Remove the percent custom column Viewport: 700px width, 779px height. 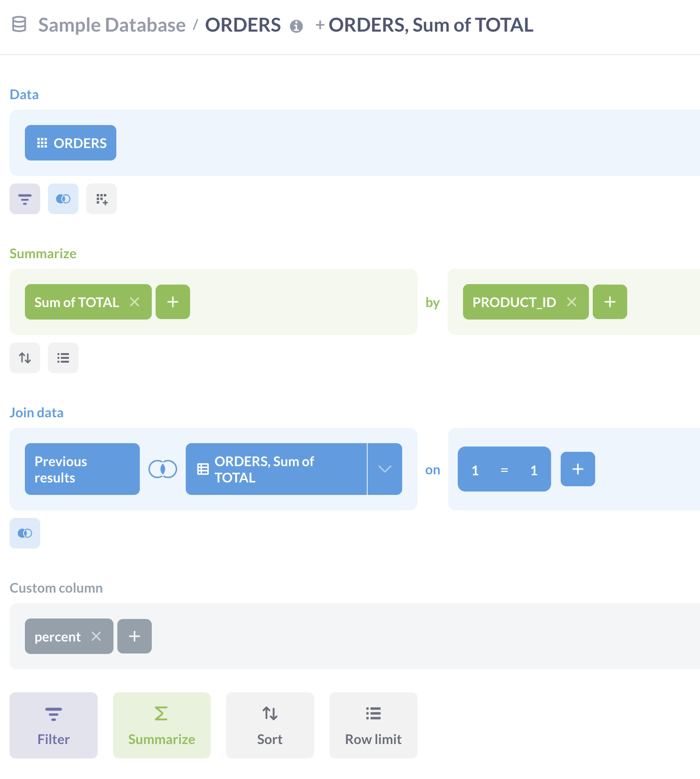96,636
